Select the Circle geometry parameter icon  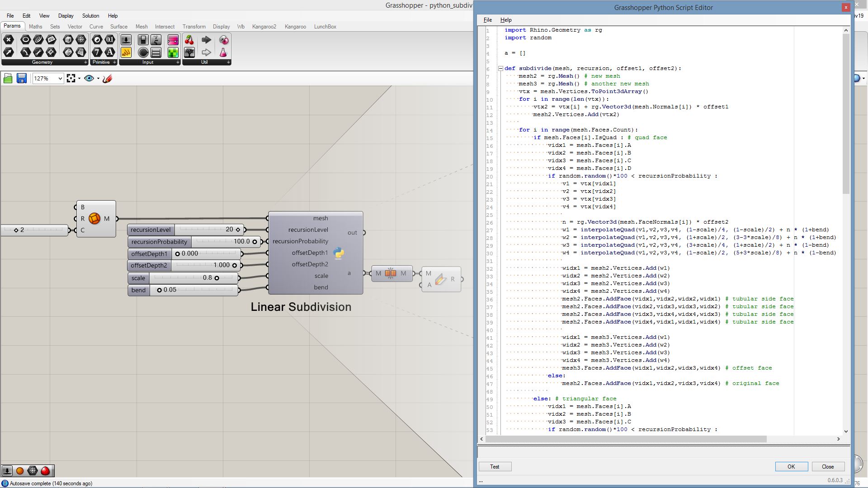[26, 40]
